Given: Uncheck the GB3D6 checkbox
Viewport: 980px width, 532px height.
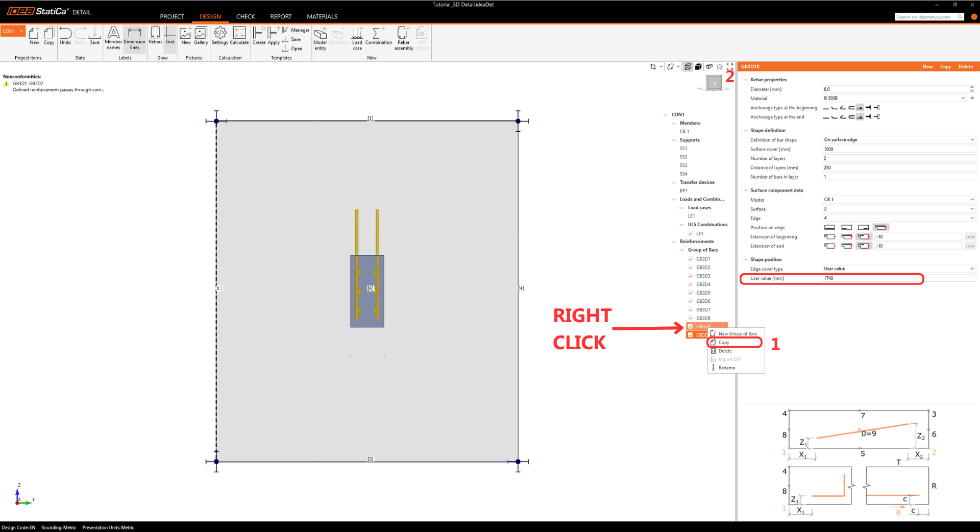Looking at the screenshot, I should point(691,301).
